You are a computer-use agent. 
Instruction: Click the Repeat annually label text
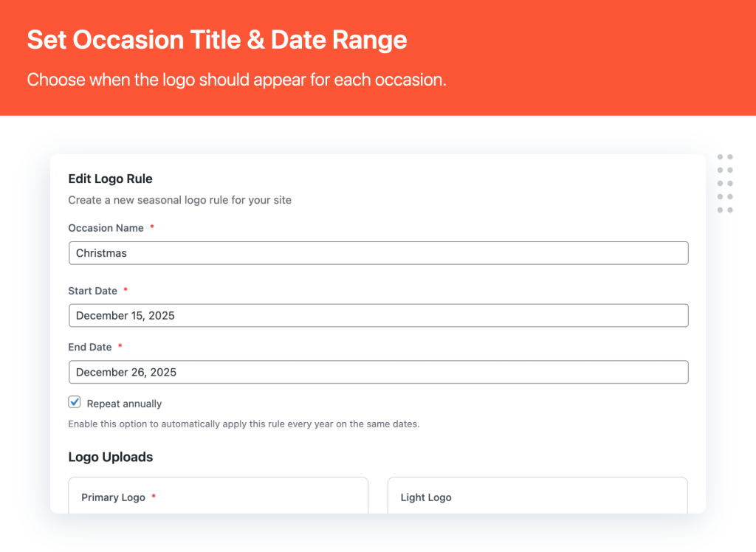[x=124, y=404]
